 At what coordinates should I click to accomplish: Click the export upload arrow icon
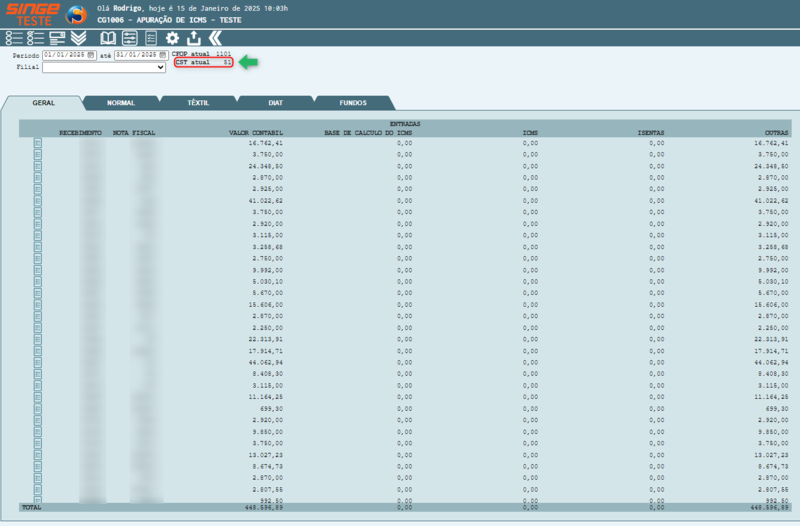pos(193,38)
